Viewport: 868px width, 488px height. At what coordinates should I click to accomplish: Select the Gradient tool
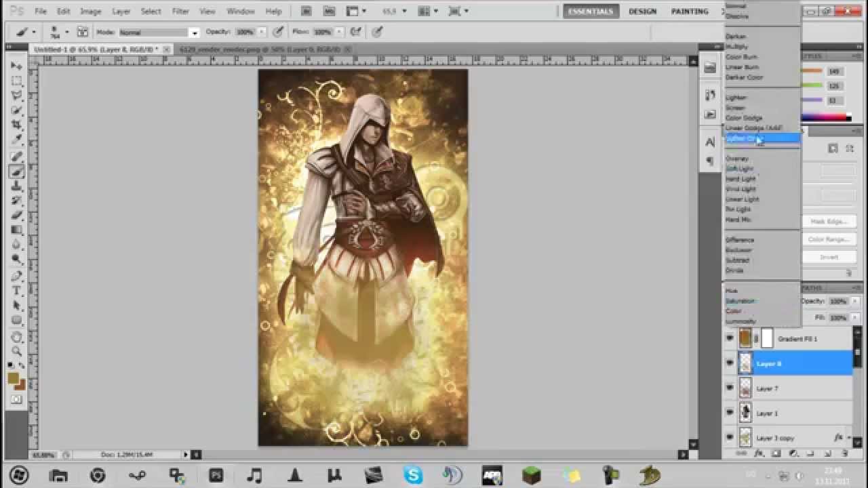coord(17,230)
